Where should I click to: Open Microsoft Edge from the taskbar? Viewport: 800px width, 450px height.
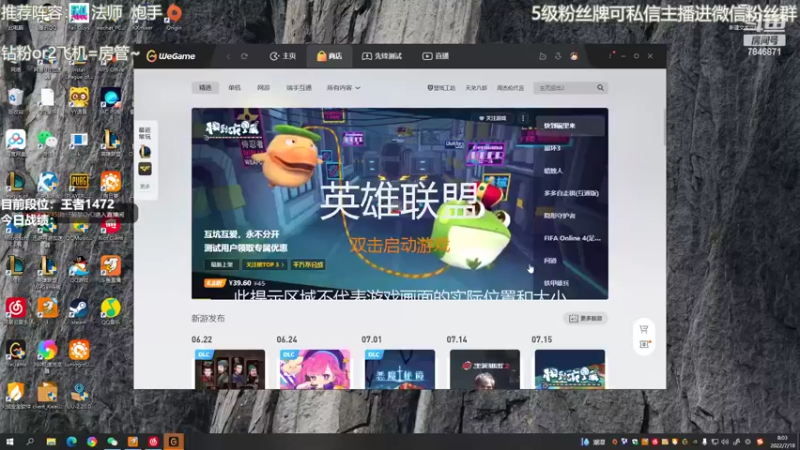(71, 442)
